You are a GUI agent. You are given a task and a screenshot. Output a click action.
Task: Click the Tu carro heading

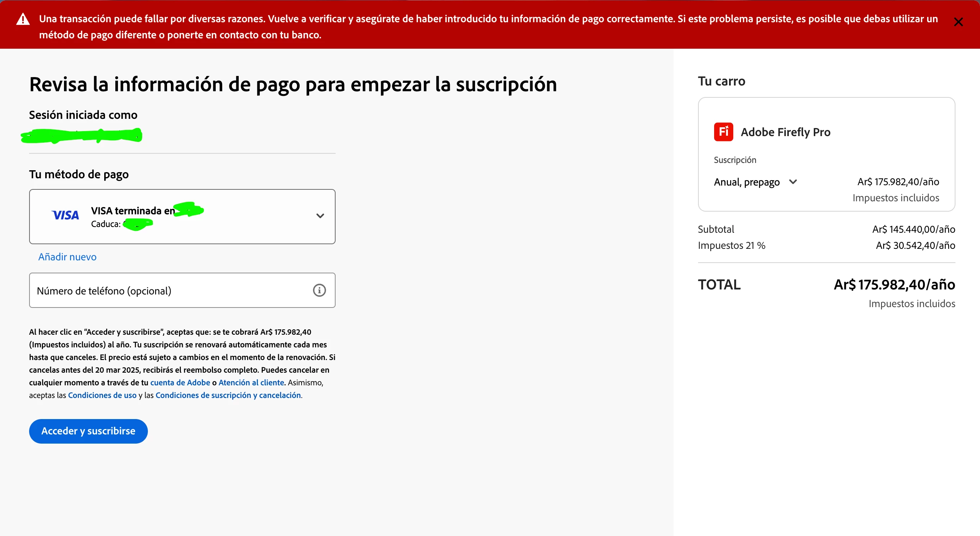721,81
